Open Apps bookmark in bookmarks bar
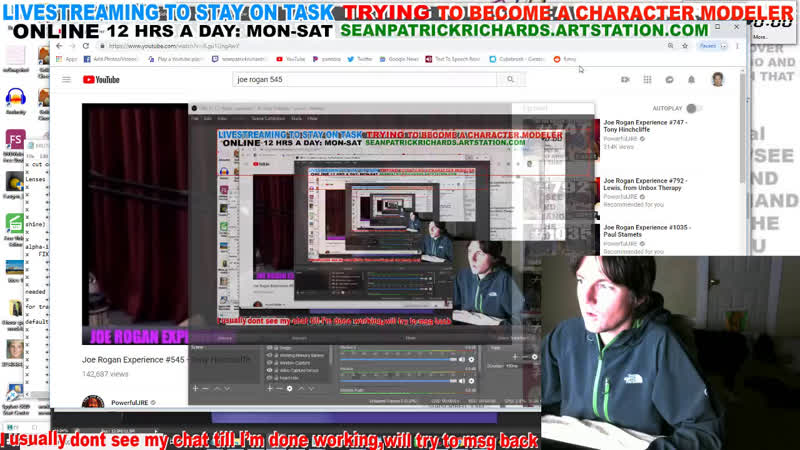800x450 pixels. [67, 59]
